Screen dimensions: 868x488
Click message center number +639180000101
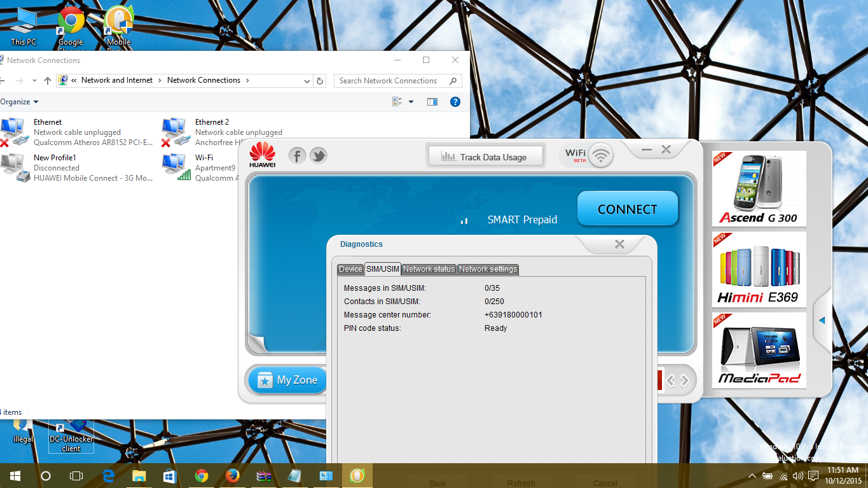[513, 315]
